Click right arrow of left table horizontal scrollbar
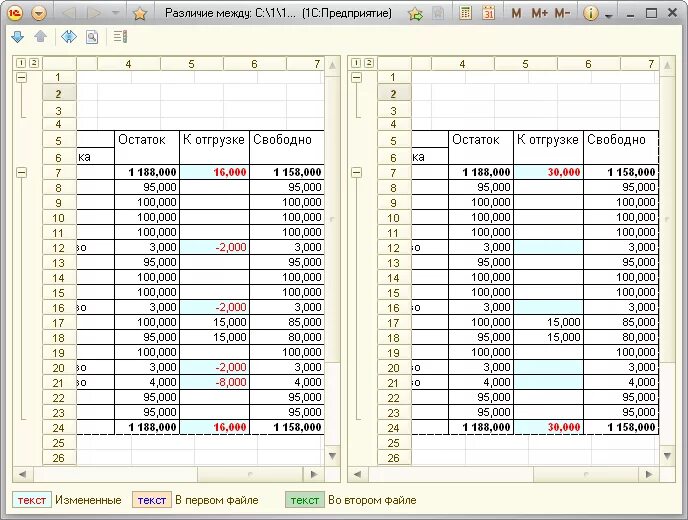This screenshot has height=520, width=688. 314,474
